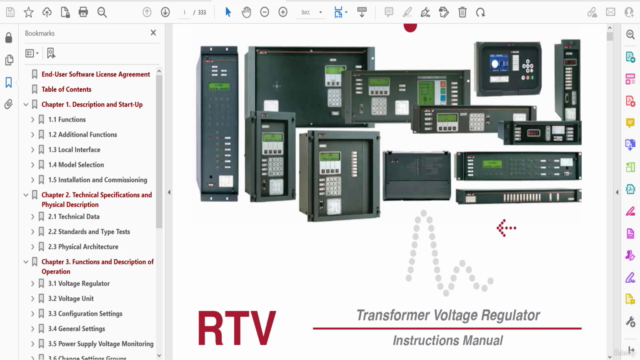The image size is (640, 360).
Task: Expand 2.1 Technical Data bookmark
Action: (x=33, y=217)
